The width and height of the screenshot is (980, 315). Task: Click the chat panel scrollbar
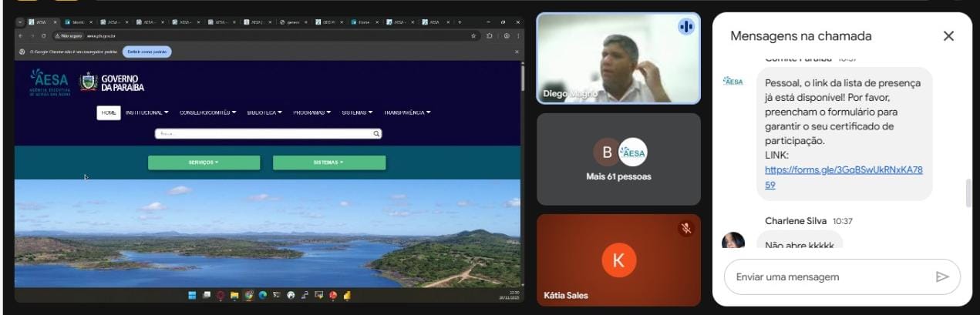coord(968,193)
